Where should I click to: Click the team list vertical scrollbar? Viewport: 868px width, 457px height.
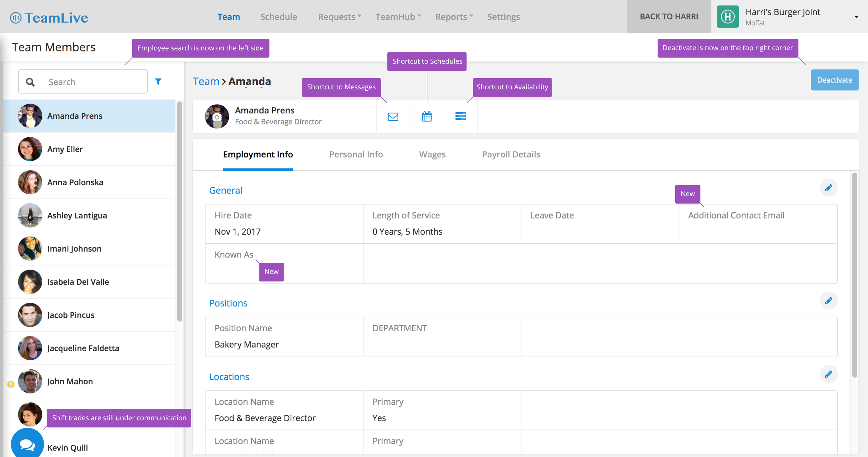pyautogui.click(x=180, y=212)
